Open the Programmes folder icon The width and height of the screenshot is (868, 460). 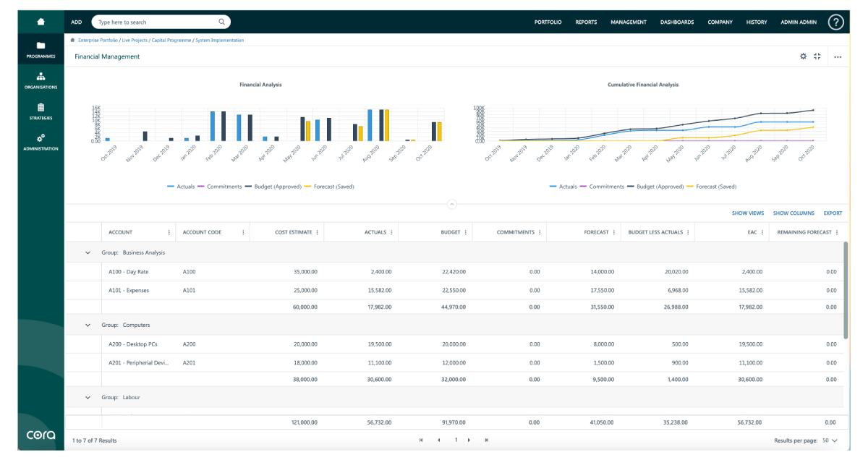(x=41, y=46)
